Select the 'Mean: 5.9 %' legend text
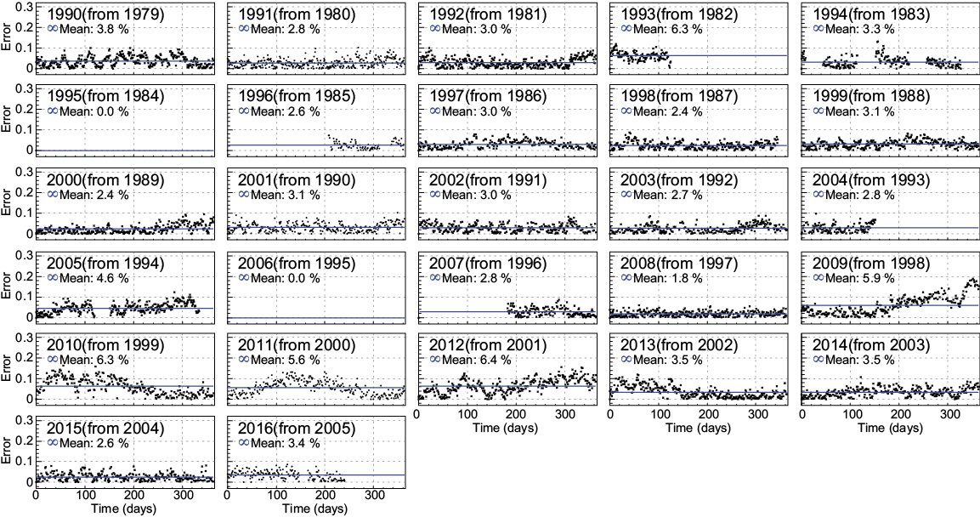The height and width of the screenshot is (517, 980). coord(859,277)
